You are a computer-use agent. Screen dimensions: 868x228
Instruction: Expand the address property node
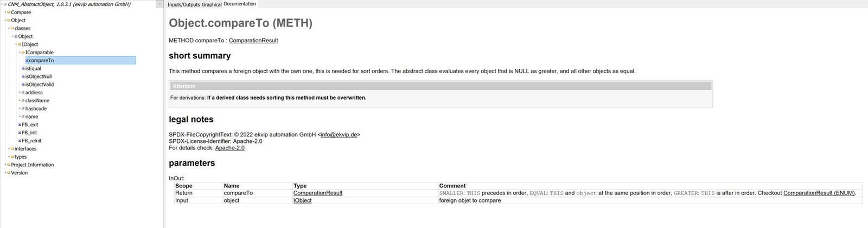[x=20, y=93]
